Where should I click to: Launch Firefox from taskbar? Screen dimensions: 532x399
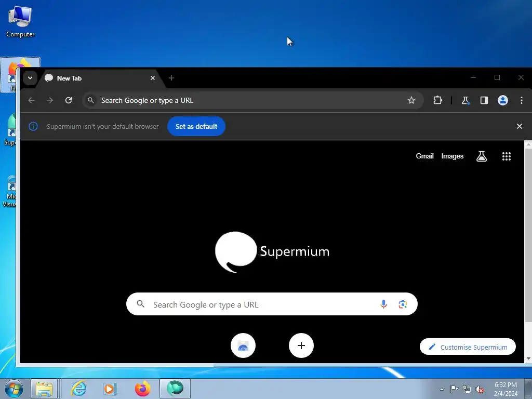(142, 389)
